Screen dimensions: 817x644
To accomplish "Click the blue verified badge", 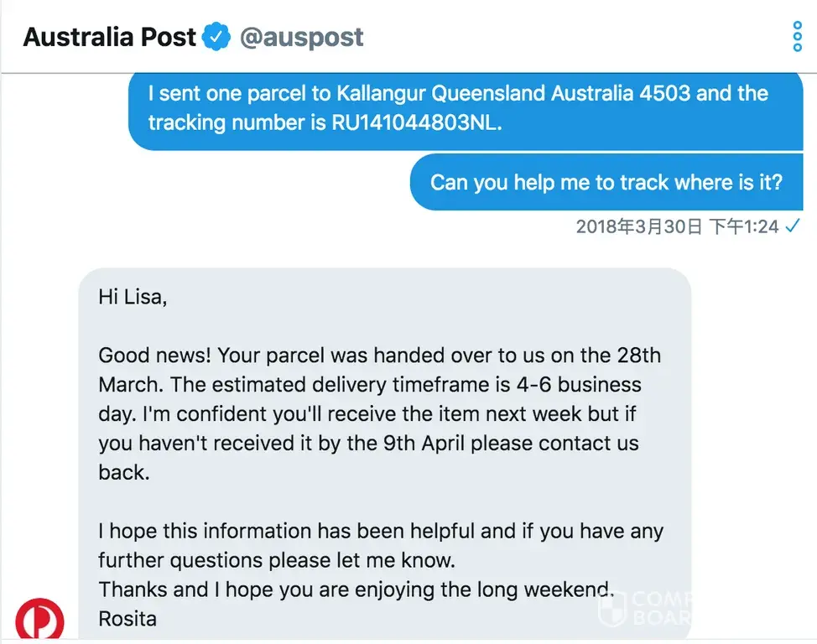I will point(217,37).
